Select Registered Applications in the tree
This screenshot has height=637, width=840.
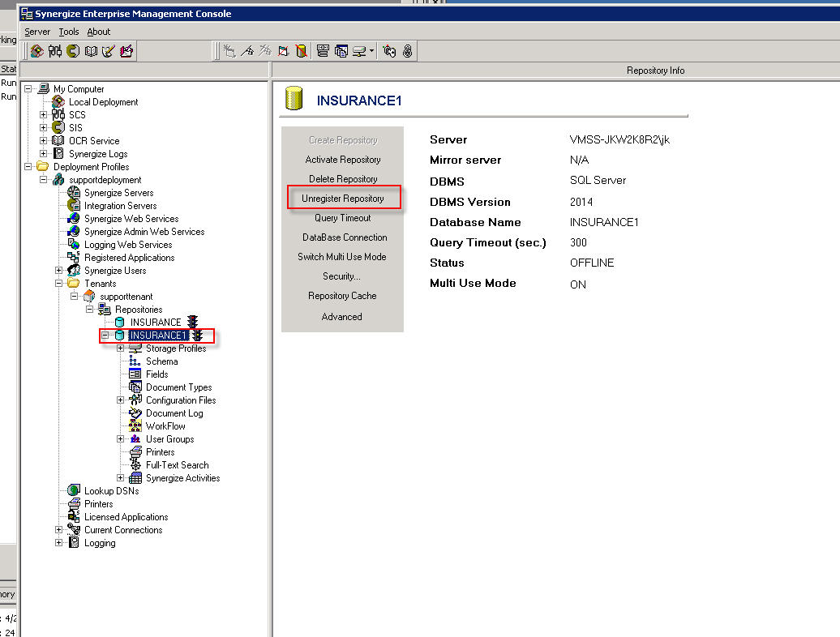click(129, 258)
